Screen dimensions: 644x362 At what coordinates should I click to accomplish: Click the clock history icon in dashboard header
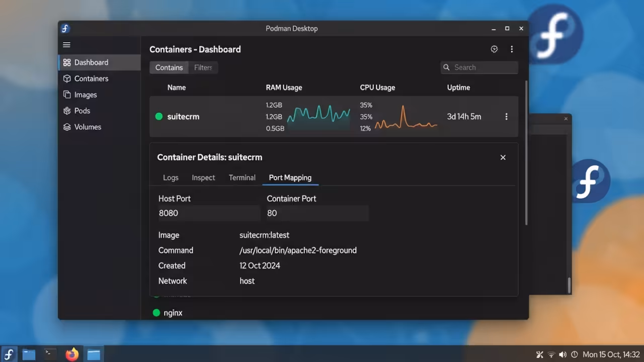(494, 49)
